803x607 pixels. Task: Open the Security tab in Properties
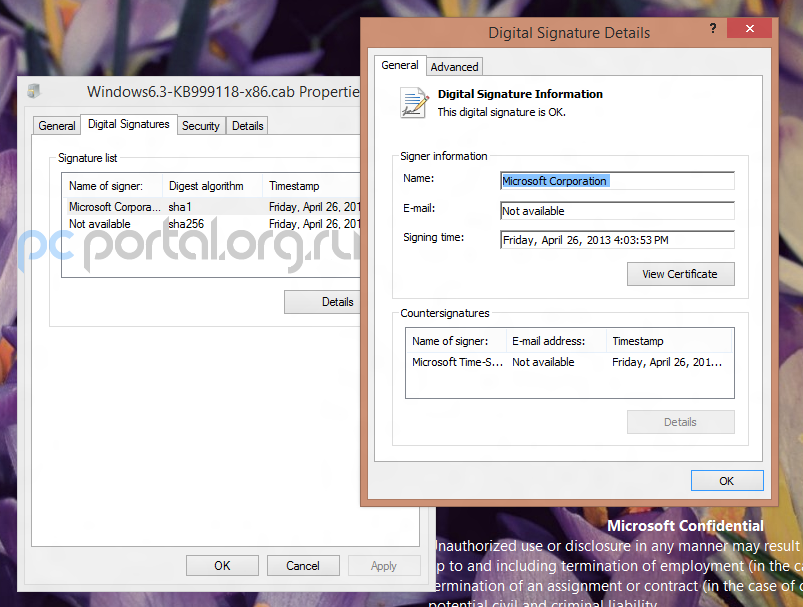coord(200,126)
